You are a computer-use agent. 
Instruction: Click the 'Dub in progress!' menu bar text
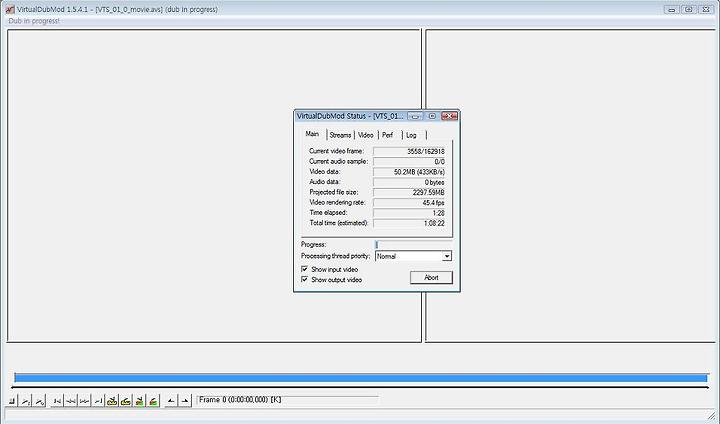34,21
